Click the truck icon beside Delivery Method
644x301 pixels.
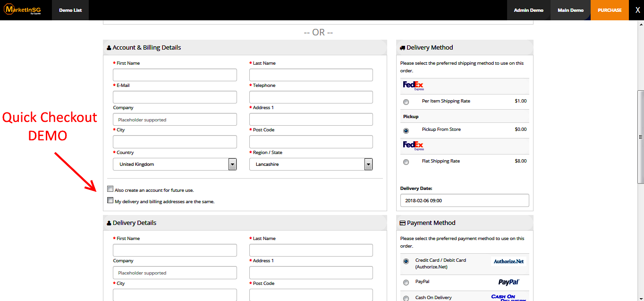[x=402, y=48]
